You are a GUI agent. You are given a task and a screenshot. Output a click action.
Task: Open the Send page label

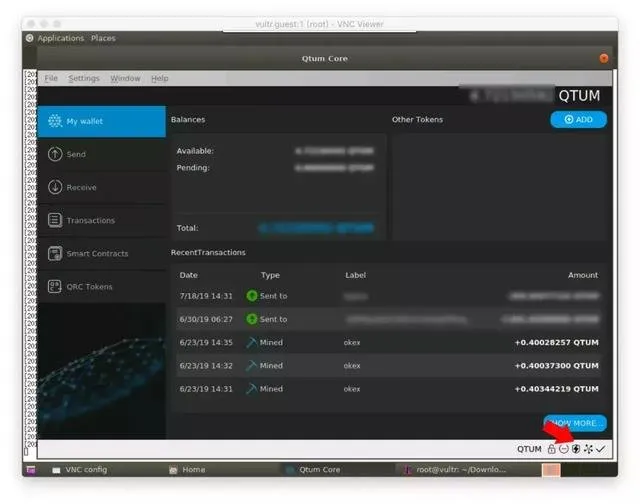[x=76, y=154]
